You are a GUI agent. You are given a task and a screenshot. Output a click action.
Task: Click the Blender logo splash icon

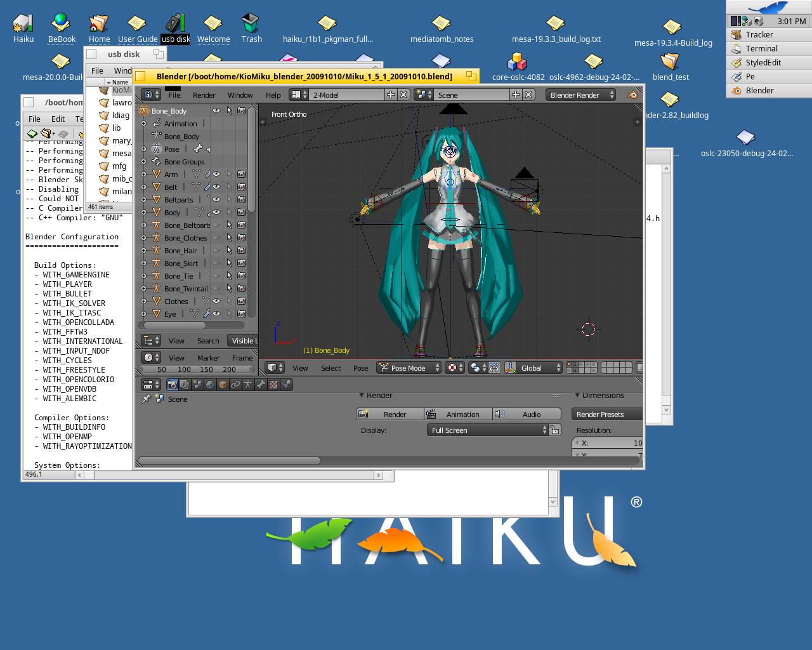[x=632, y=95]
